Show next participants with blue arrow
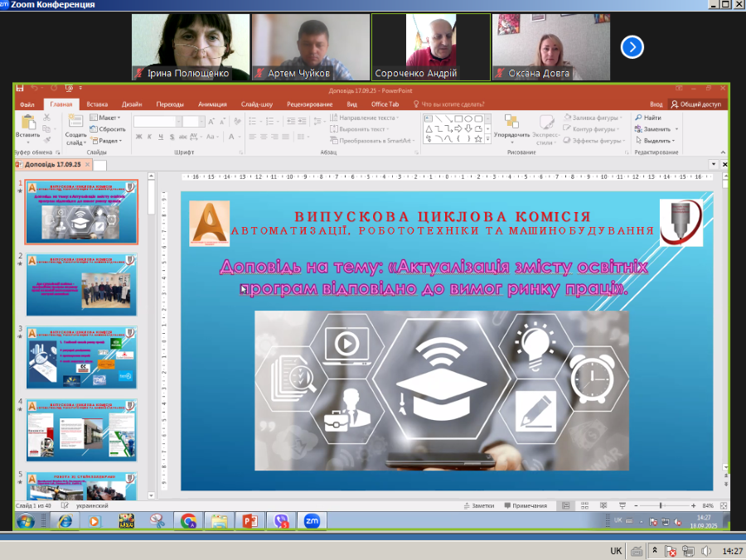This screenshot has width=746, height=560. tap(632, 47)
